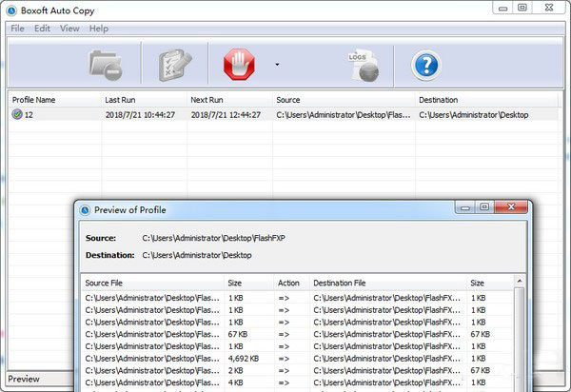Click the remove profile folder icon
571x392 pixels.
pos(106,65)
